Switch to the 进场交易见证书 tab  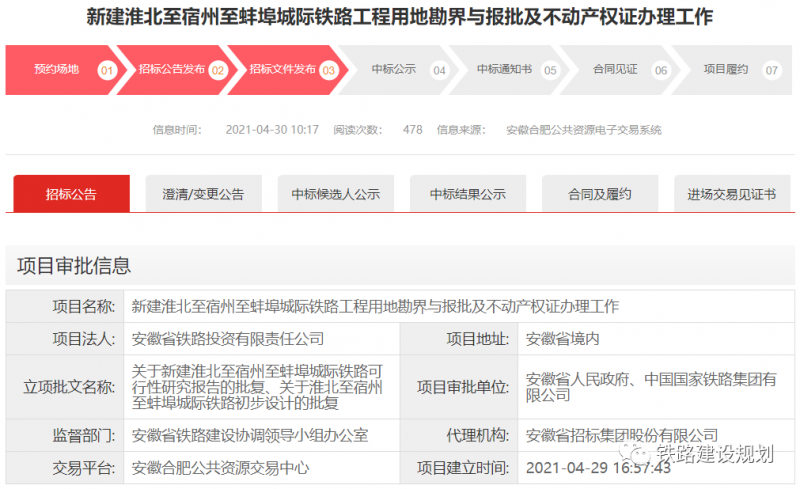pyautogui.click(x=732, y=194)
